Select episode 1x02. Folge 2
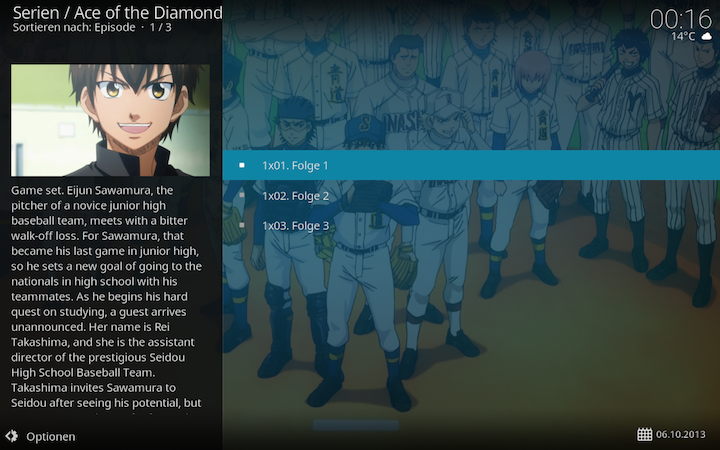 (x=471, y=195)
